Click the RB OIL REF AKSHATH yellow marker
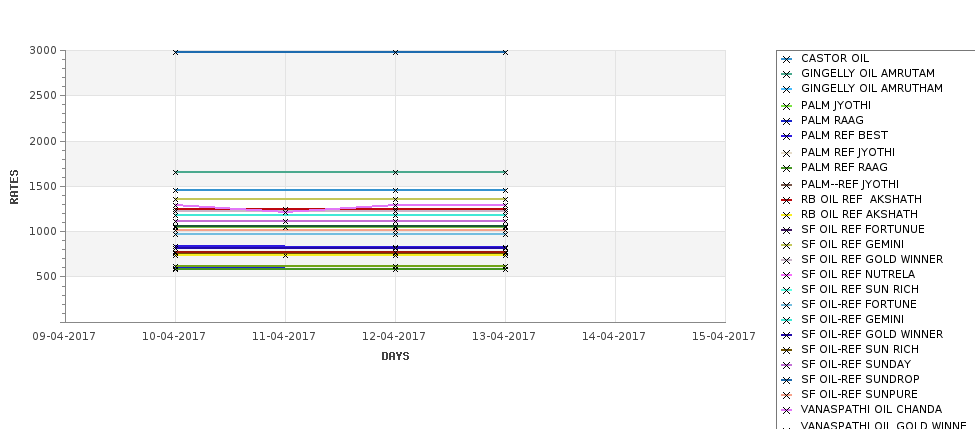The width and height of the screenshot is (975, 429). [787, 216]
